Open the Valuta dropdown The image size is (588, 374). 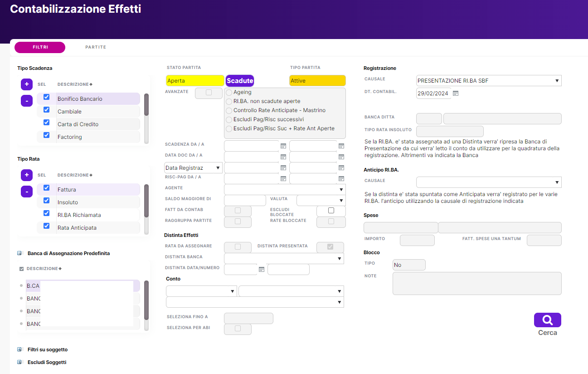coord(321,200)
